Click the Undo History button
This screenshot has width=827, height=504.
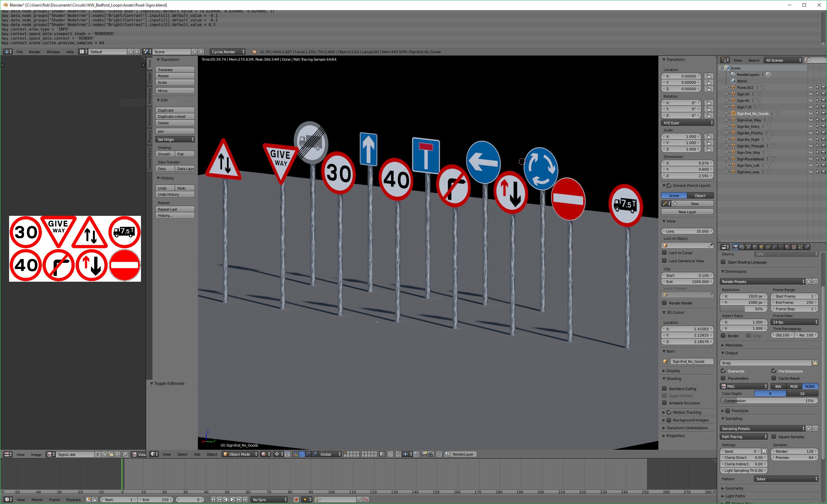pyautogui.click(x=175, y=194)
